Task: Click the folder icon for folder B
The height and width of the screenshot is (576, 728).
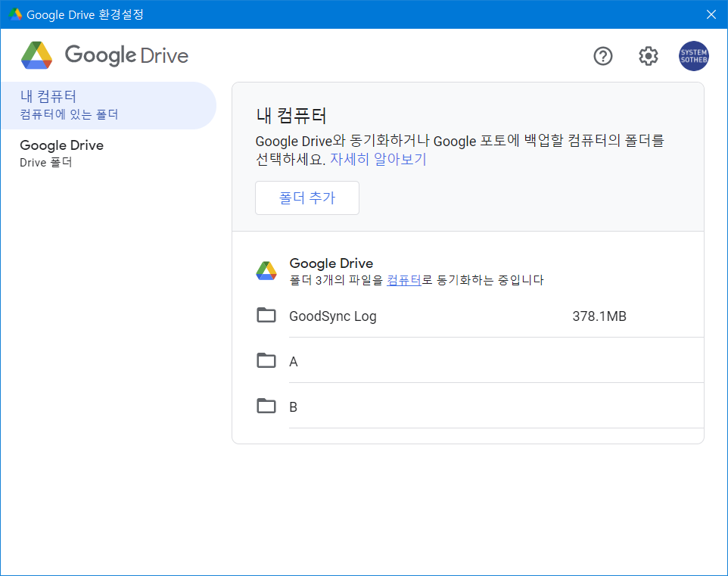Action: tap(266, 406)
